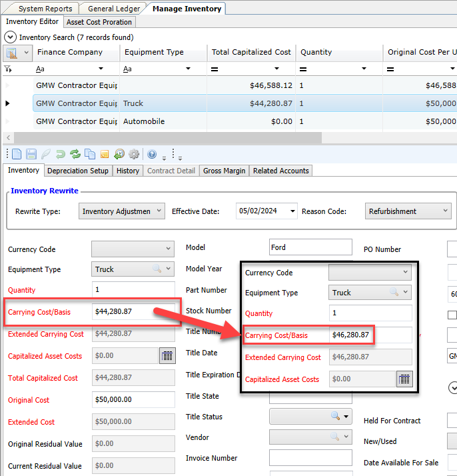Open the History tab
This screenshot has width=457, height=476.
tap(128, 171)
